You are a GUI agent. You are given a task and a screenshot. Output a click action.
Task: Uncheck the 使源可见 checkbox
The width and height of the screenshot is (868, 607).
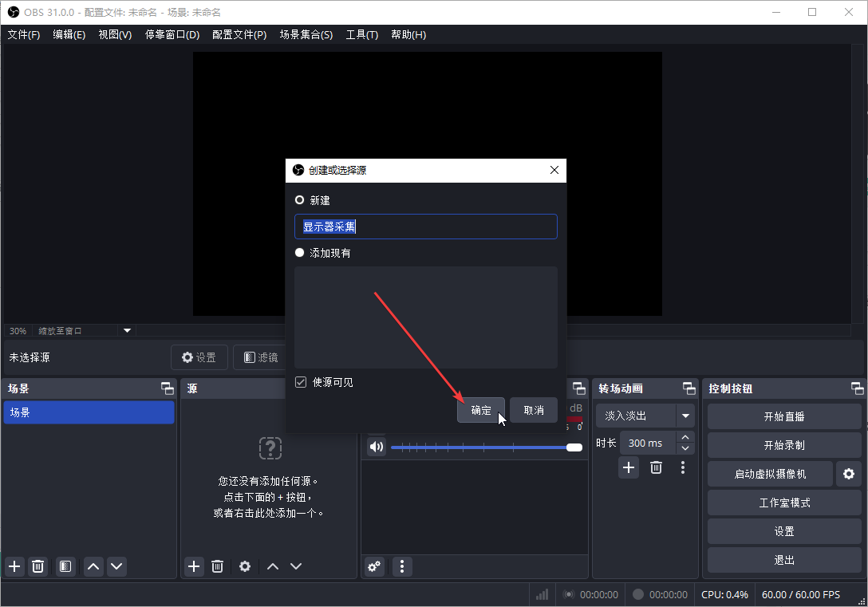301,382
